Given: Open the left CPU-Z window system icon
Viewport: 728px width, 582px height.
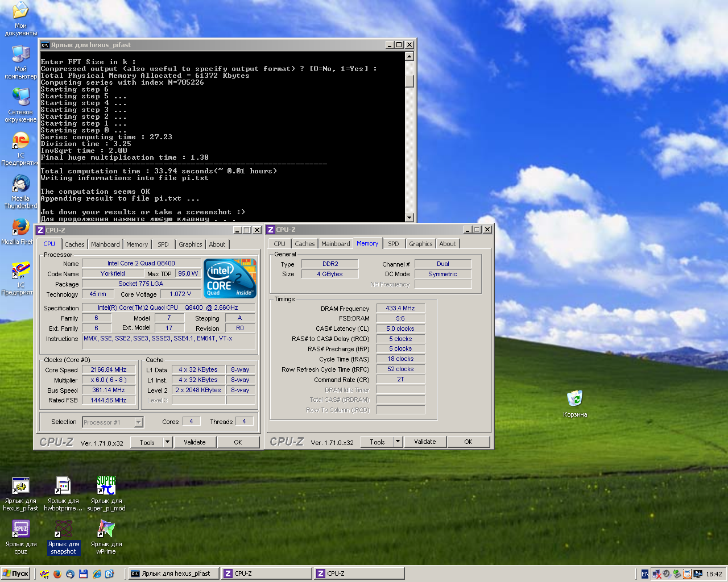Looking at the screenshot, I should point(40,230).
